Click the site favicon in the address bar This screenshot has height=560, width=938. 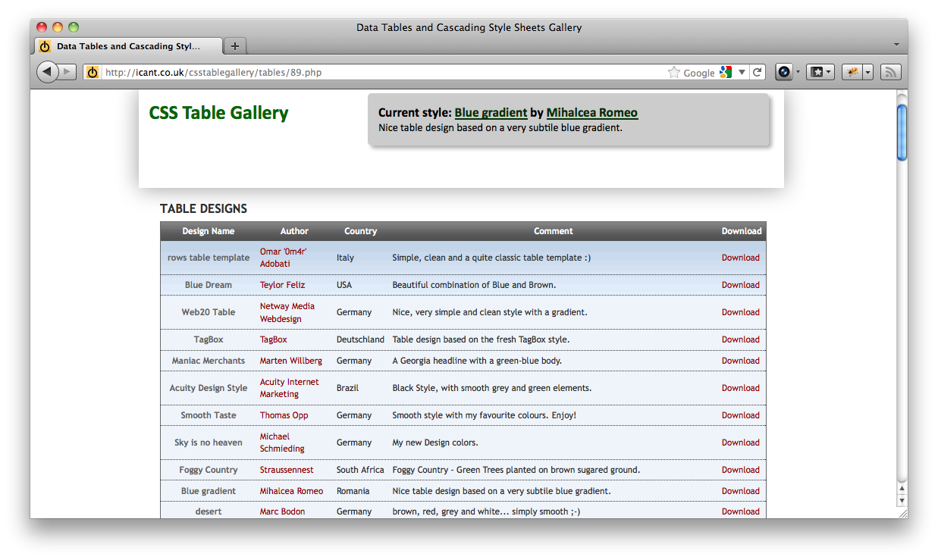[92, 72]
